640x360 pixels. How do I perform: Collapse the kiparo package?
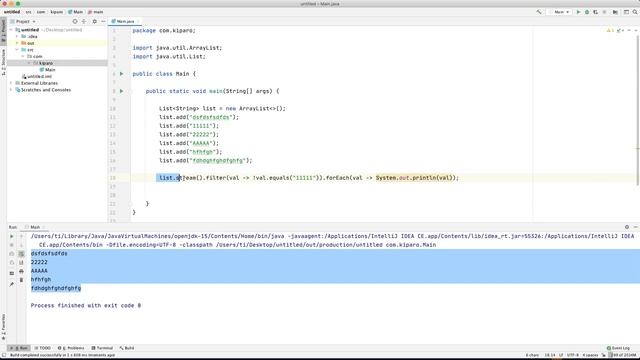(x=29, y=63)
